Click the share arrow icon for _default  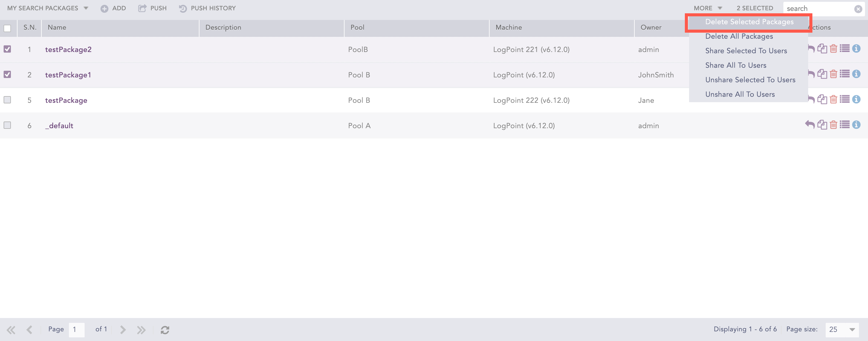[x=810, y=125]
